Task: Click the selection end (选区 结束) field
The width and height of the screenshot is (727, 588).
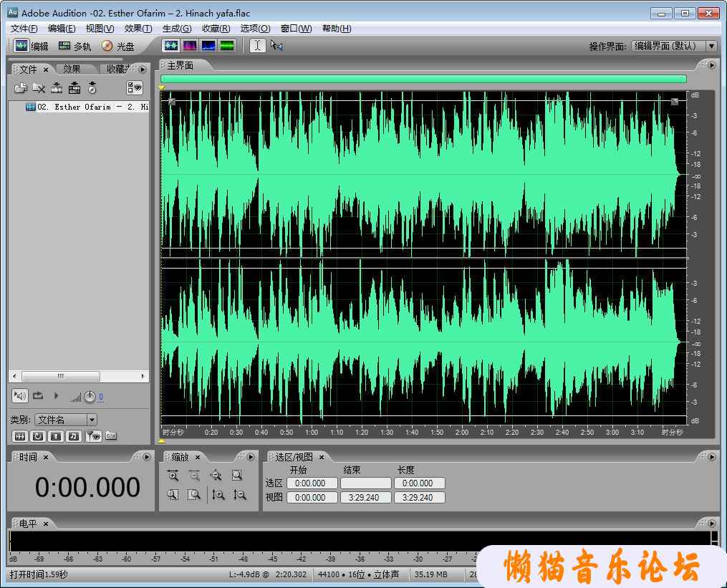Action: pos(365,483)
